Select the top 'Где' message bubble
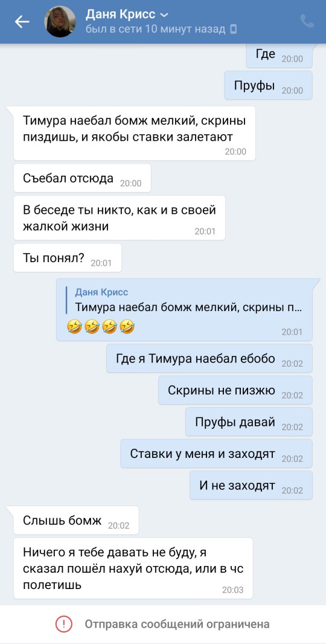326x644 pixels. tap(279, 56)
